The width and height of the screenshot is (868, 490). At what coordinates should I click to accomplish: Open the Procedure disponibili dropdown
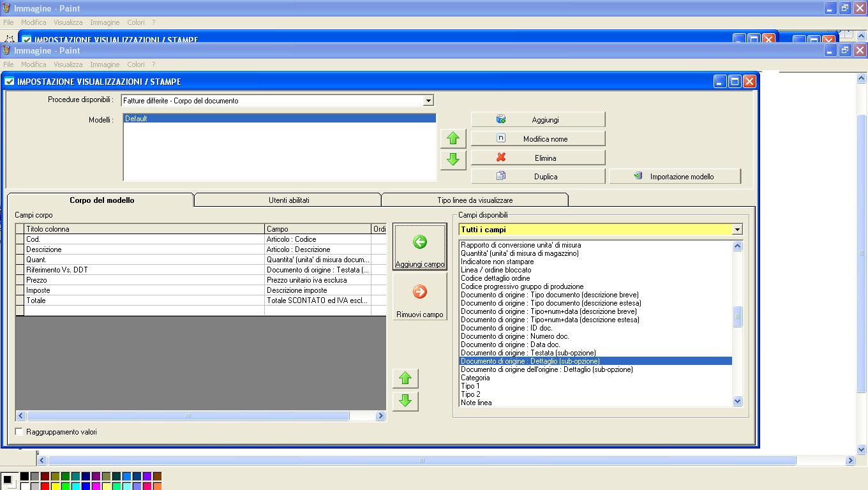pyautogui.click(x=428, y=101)
